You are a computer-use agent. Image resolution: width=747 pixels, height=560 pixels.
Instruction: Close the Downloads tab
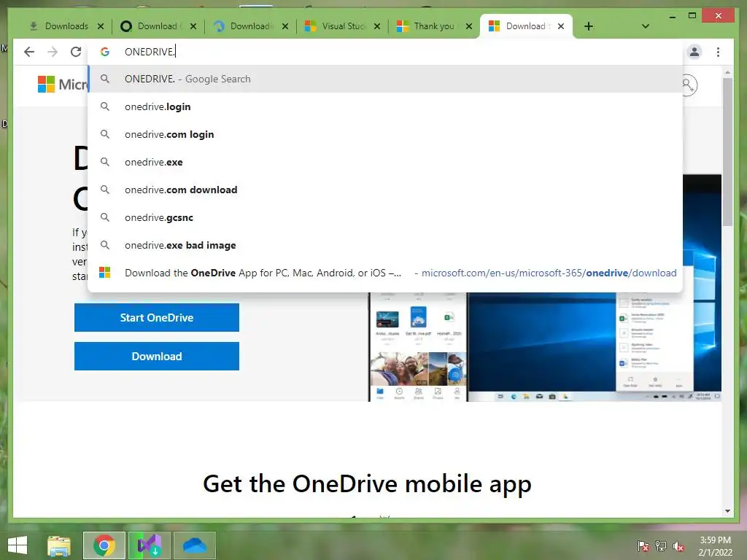101,26
